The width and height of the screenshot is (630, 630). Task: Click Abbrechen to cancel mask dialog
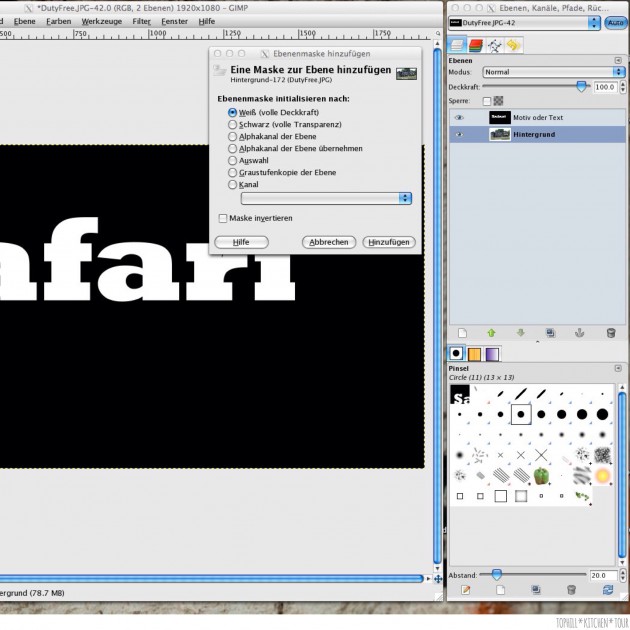(329, 242)
